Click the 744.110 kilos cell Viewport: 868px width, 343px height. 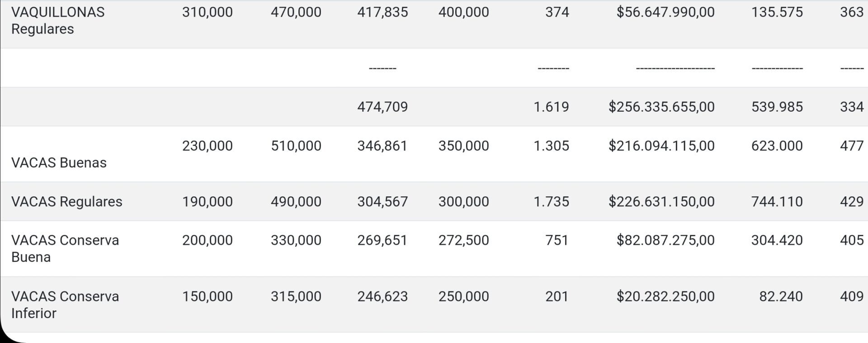point(777,201)
